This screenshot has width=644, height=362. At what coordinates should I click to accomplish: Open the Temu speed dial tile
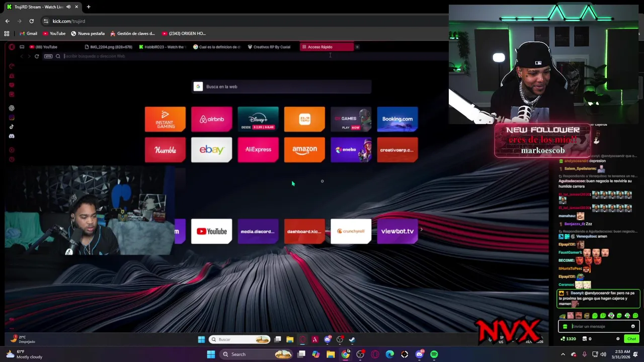304,119
